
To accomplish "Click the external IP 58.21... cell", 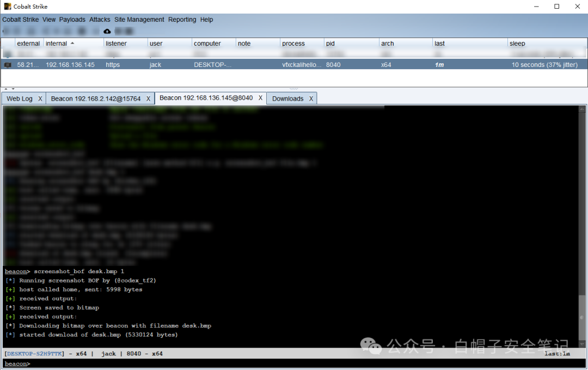I will [x=28, y=65].
